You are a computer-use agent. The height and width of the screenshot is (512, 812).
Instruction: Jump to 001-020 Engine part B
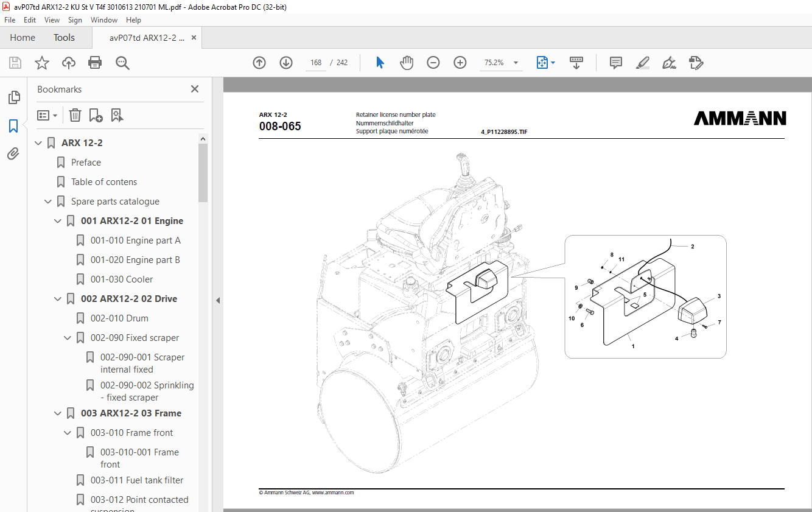pos(135,260)
